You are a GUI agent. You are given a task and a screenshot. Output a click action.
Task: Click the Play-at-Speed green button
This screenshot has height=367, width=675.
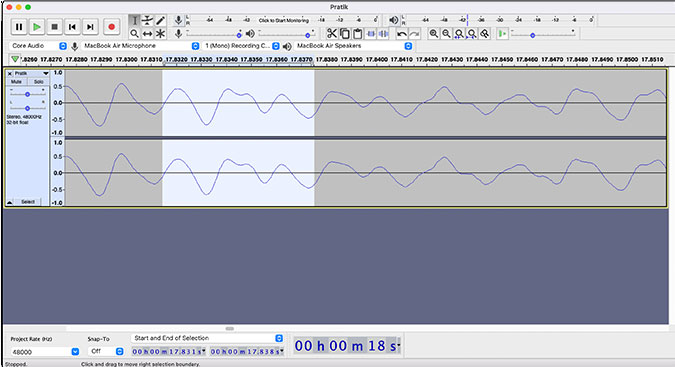coord(502,34)
